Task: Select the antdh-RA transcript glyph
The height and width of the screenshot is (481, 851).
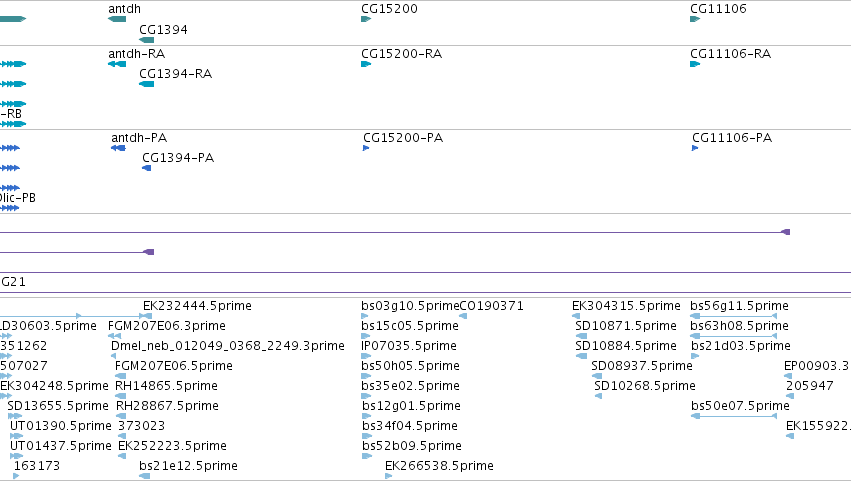Action: coord(117,64)
